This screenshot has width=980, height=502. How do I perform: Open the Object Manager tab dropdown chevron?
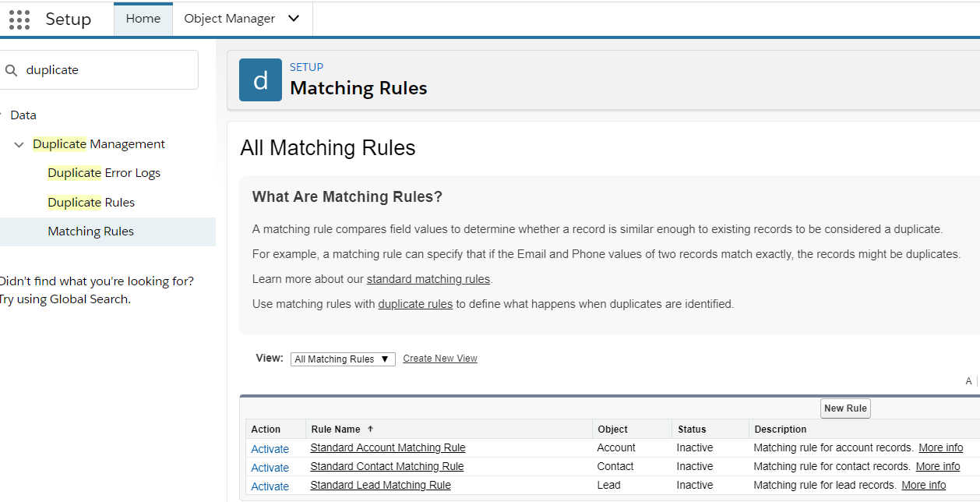pyautogui.click(x=294, y=19)
